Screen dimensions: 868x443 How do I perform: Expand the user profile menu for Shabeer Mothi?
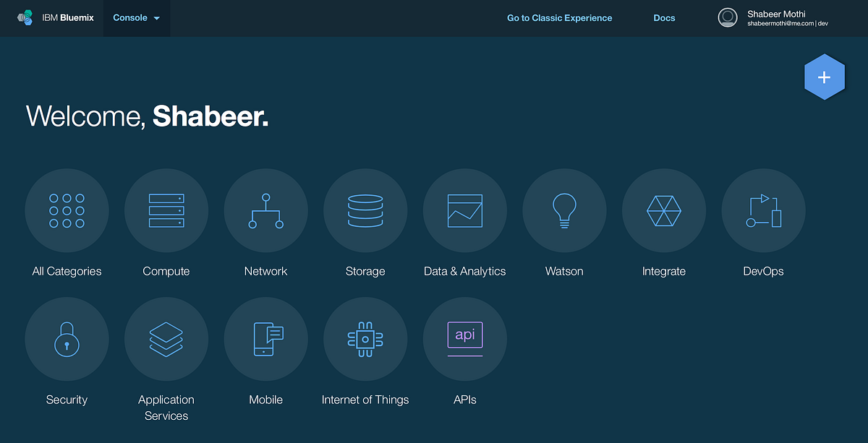[x=776, y=17]
